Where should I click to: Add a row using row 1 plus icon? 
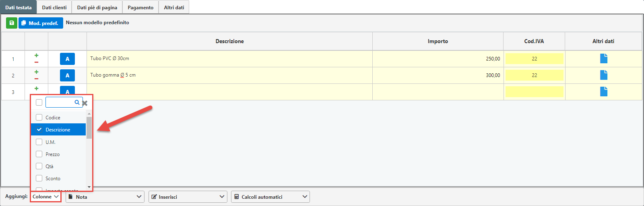37,55
